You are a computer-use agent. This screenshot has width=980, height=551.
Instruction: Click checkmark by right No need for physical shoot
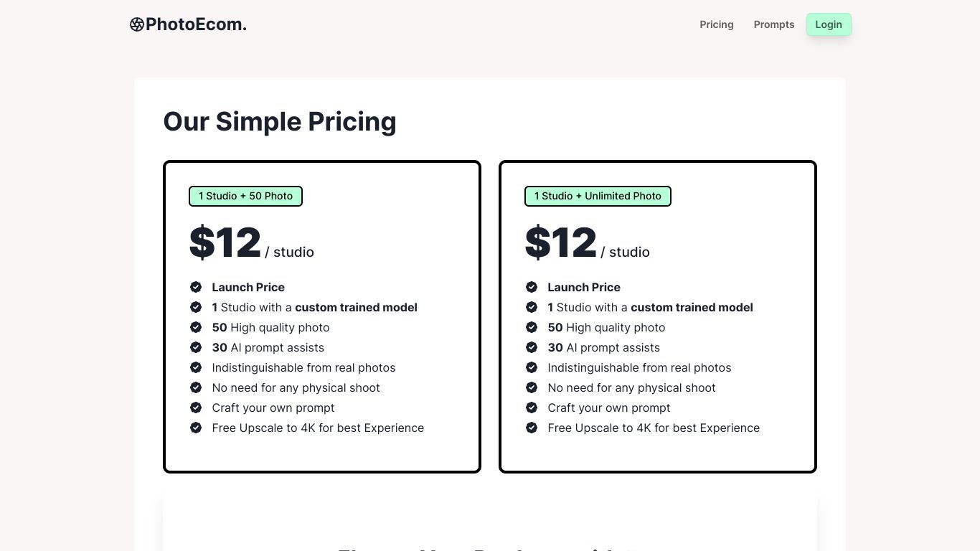point(532,387)
